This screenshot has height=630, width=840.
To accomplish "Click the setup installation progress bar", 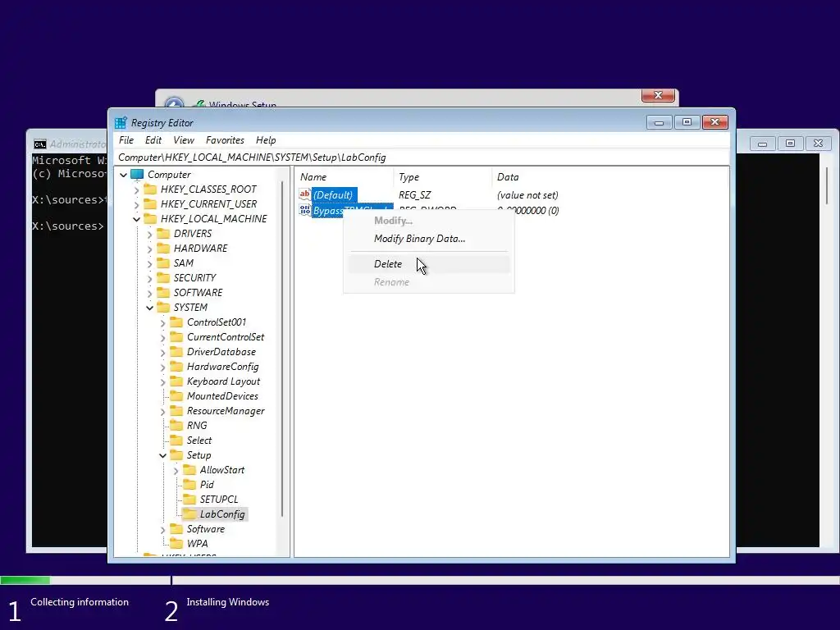I will [x=420, y=580].
